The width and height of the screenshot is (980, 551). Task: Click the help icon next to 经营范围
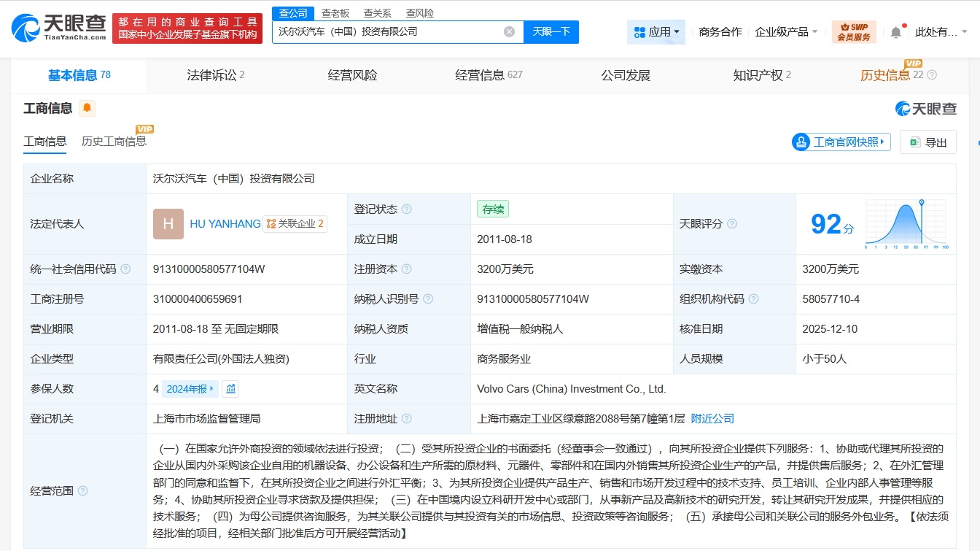pyautogui.click(x=83, y=491)
